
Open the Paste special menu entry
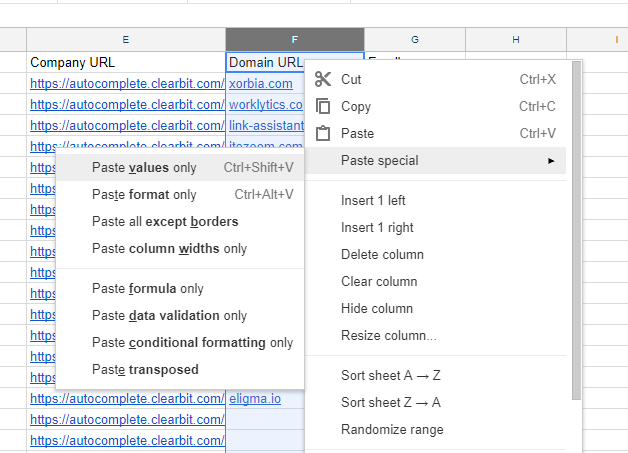435,160
